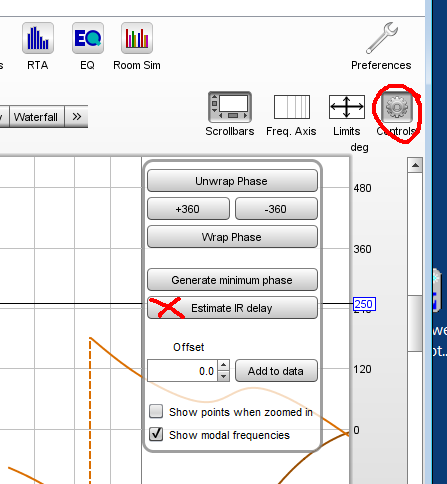Open the Limits icon
Image resolution: width=447 pixels, height=484 pixels.
[347, 107]
